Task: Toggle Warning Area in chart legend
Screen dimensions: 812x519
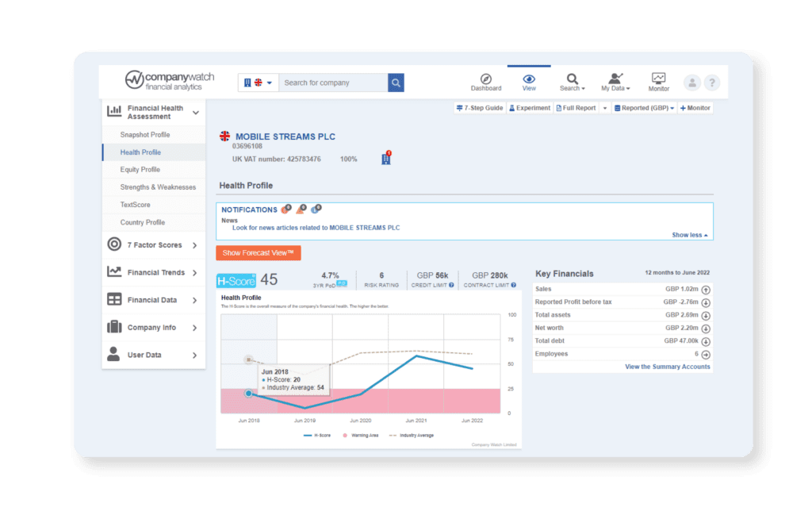Action: coord(361,436)
